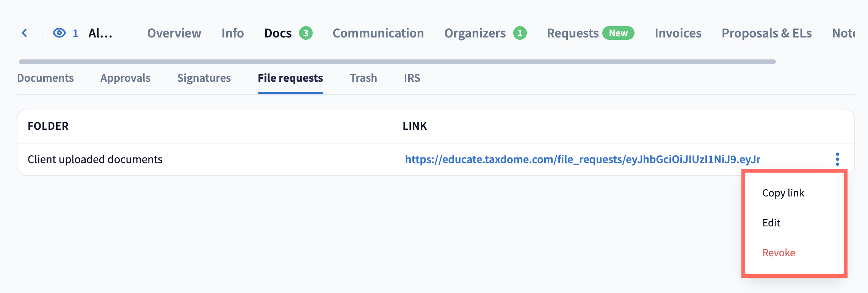Switch to Approvals subtab
The height and width of the screenshot is (293, 868).
click(125, 78)
